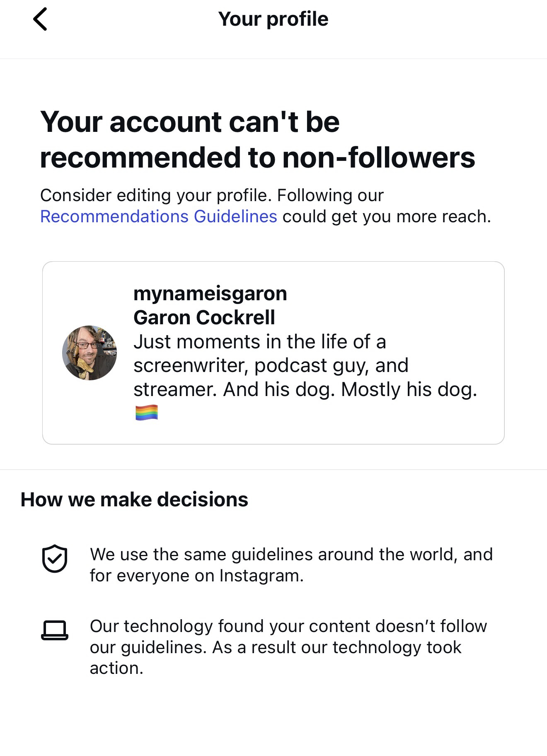Click the "How we make decisions" heading
547x756 pixels.
pos(134,499)
